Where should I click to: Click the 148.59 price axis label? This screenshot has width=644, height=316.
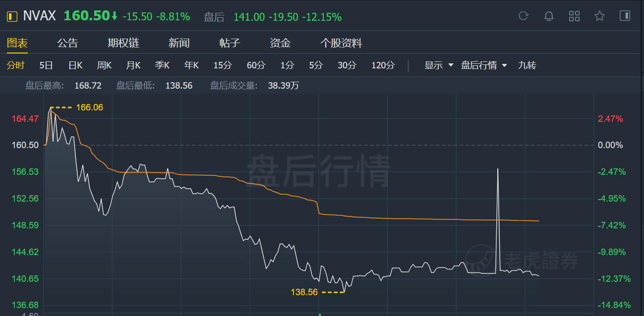coord(25,225)
